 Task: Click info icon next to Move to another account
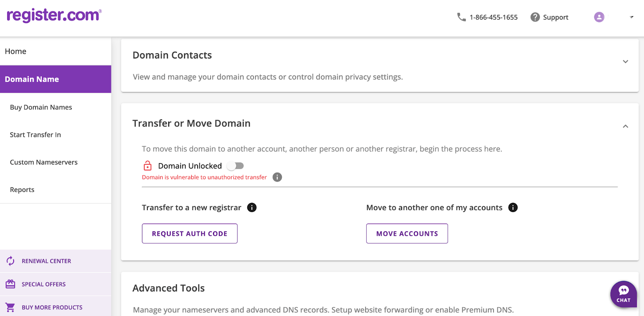tap(513, 208)
